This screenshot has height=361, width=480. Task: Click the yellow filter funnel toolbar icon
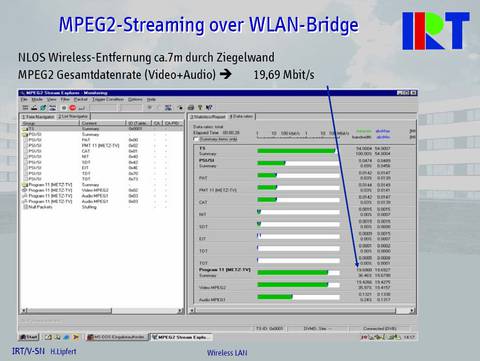pyautogui.click(x=200, y=107)
